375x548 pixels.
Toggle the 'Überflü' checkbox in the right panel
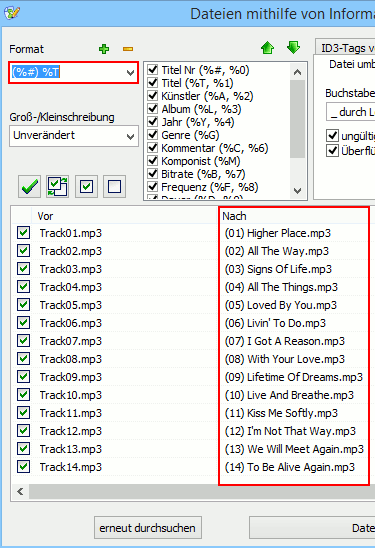point(332,151)
